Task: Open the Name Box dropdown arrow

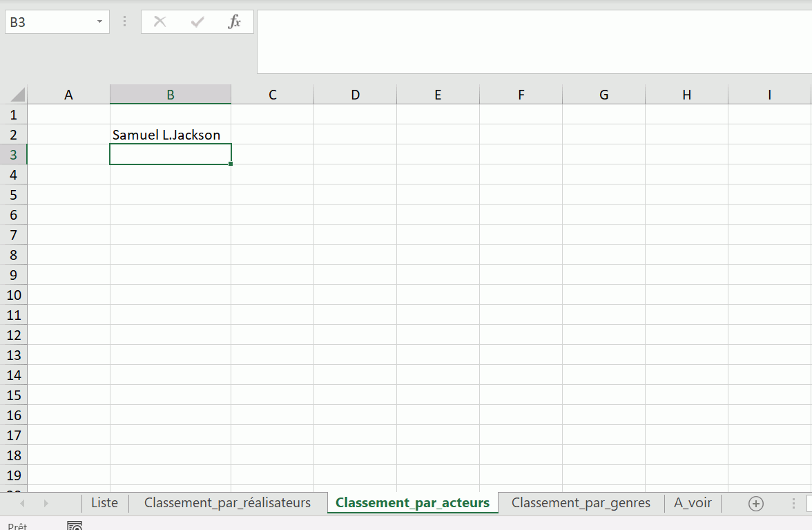Action: (99, 22)
